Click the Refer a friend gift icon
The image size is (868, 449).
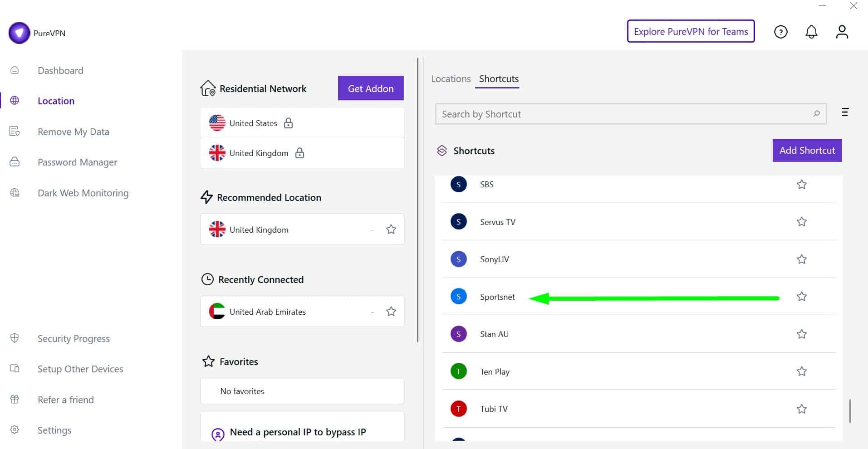point(15,400)
